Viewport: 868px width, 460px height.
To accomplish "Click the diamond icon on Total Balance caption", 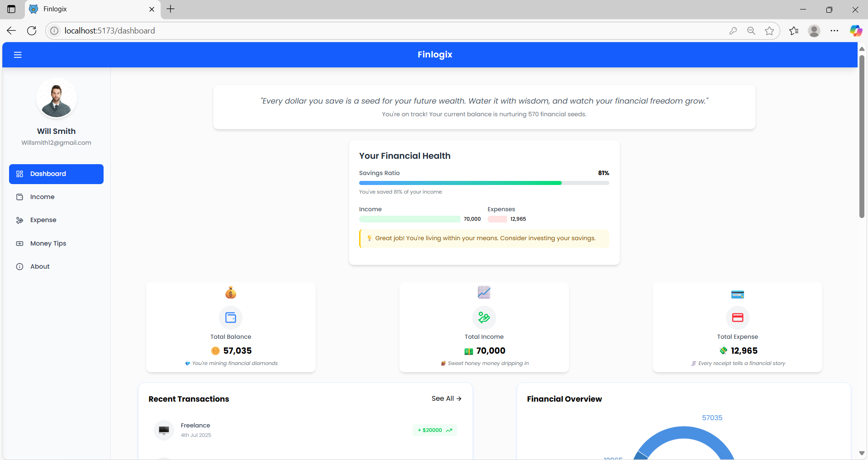I will (187, 364).
